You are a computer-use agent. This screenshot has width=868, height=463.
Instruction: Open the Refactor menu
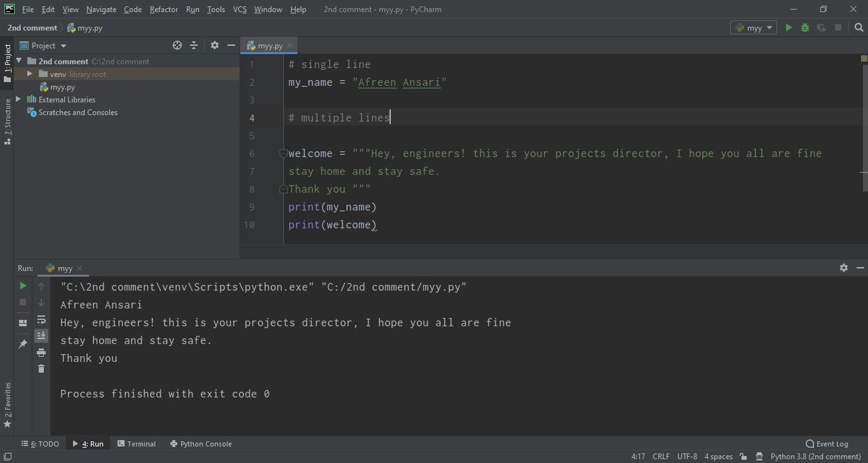(x=163, y=9)
